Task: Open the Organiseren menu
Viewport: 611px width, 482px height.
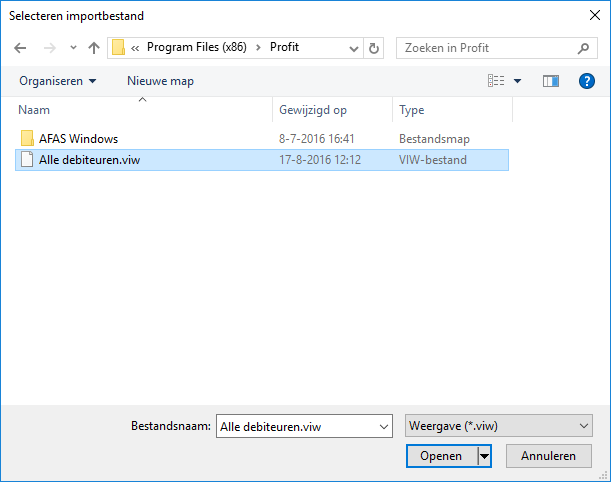Action: 58,81
